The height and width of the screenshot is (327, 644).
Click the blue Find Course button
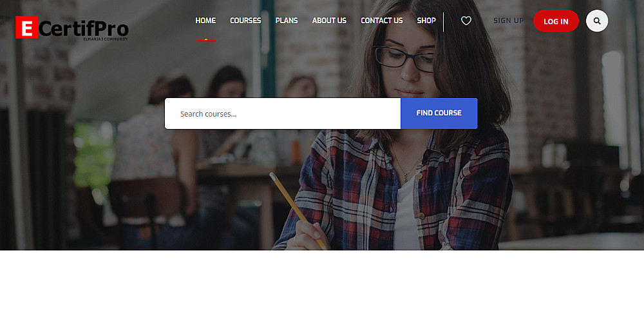click(439, 113)
